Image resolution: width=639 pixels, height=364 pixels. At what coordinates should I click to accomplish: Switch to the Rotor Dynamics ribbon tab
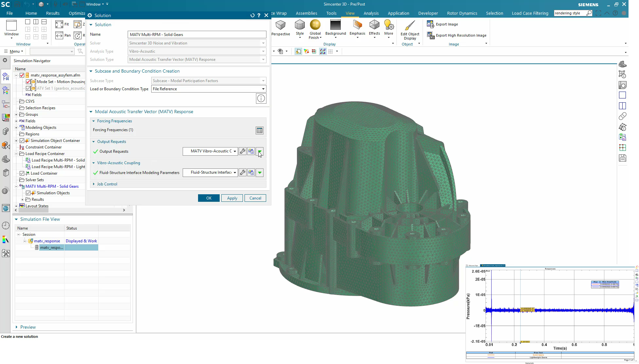click(462, 13)
